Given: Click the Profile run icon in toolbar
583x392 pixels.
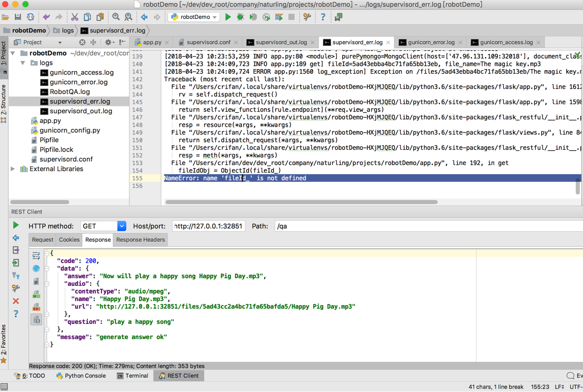Looking at the screenshot, I should click(x=266, y=17).
